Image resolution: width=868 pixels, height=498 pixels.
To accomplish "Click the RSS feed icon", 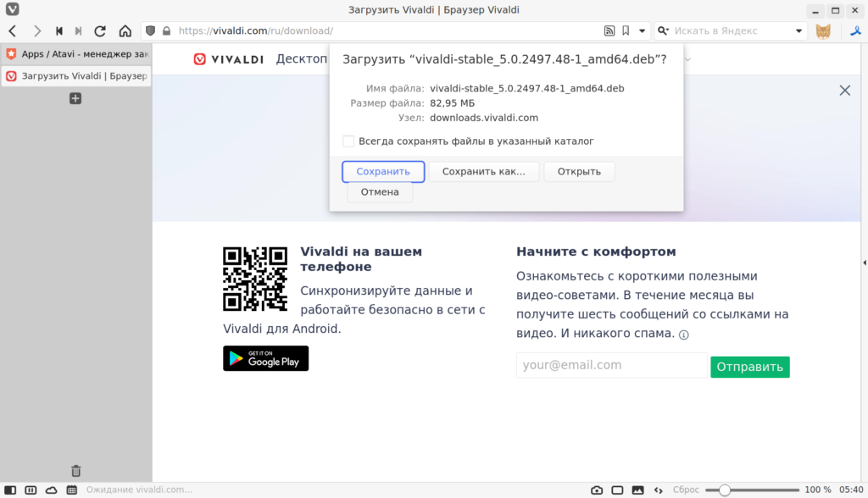I will click(609, 31).
